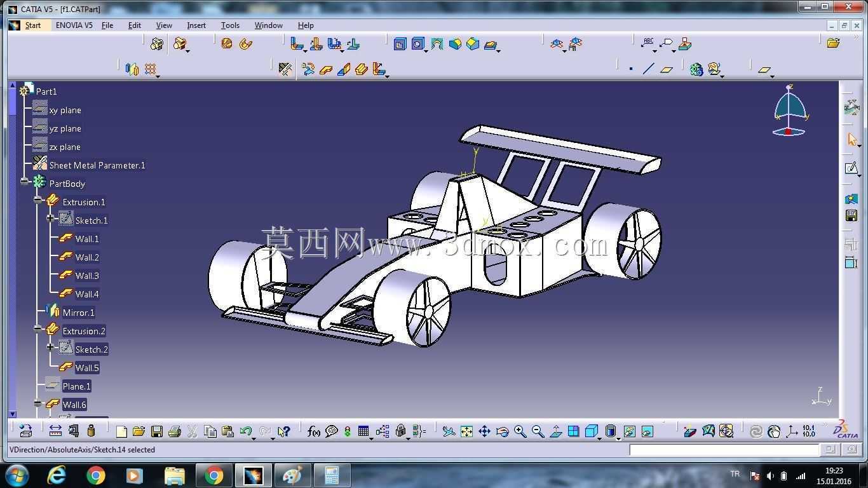Open the Design Table tool
The height and width of the screenshot is (488, 868).
click(363, 431)
